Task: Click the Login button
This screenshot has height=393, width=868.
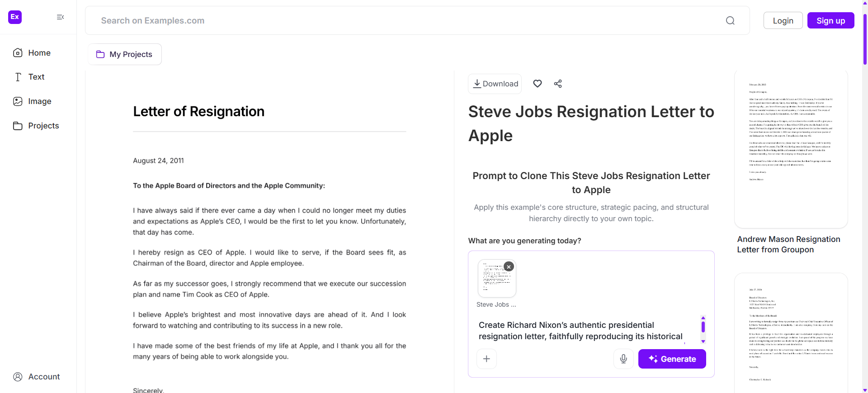Action: [783, 20]
